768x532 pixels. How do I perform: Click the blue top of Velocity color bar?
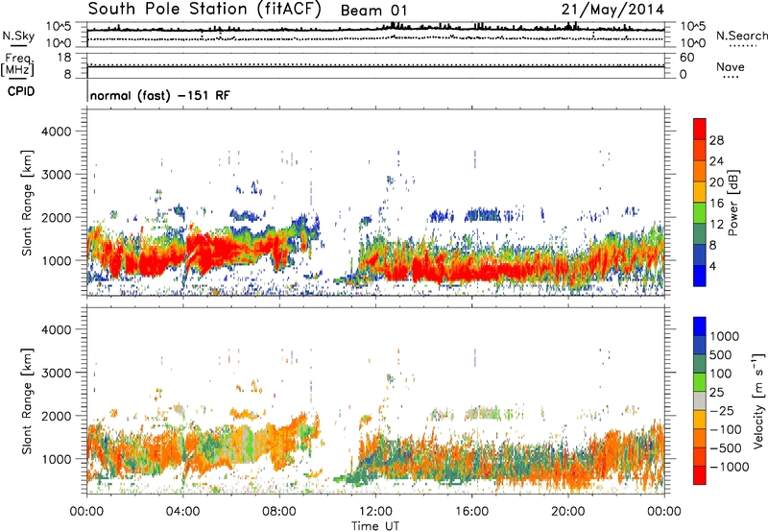coord(700,326)
